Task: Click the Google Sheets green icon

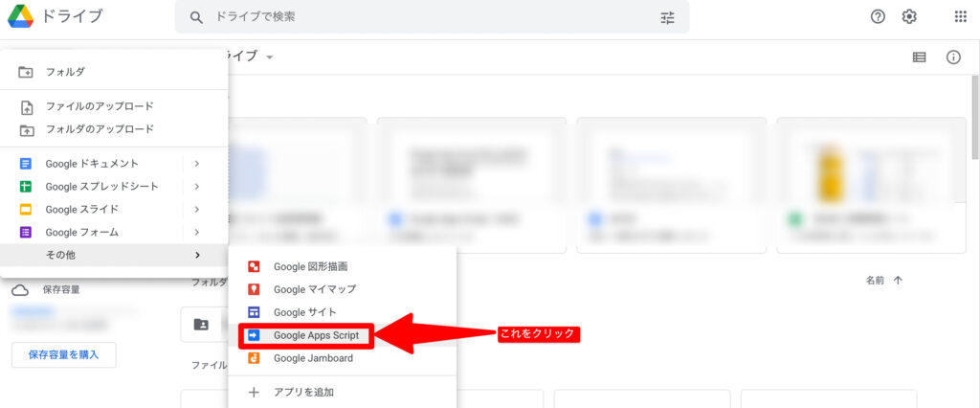Action: pos(26,187)
